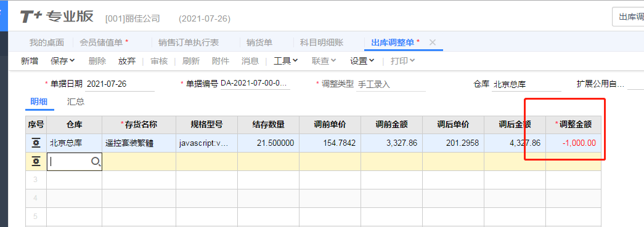Image resolution: width=644 pixels, height=227 pixels.
Task: Click the login date (2021-07-26)
Action: click(x=205, y=18)
